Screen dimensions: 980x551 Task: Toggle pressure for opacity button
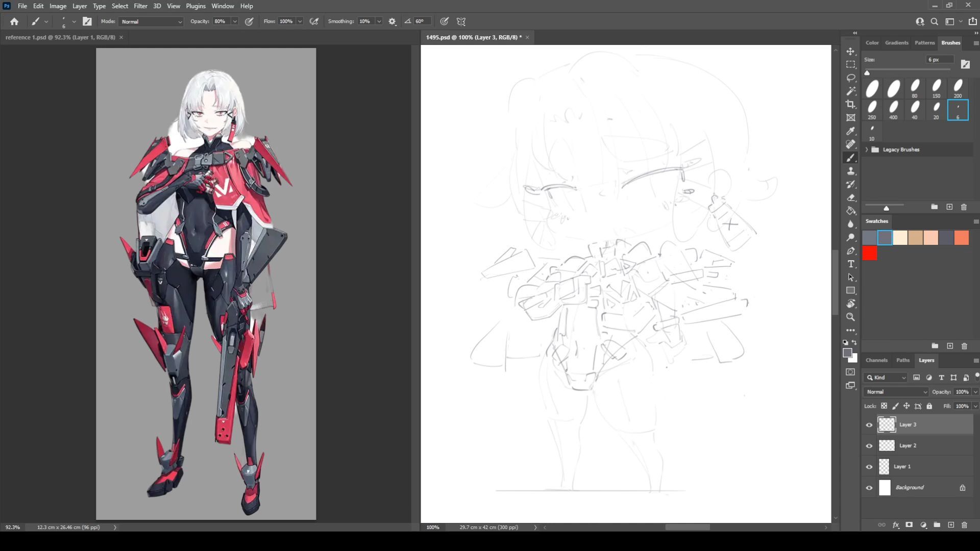tap(249, 21)
